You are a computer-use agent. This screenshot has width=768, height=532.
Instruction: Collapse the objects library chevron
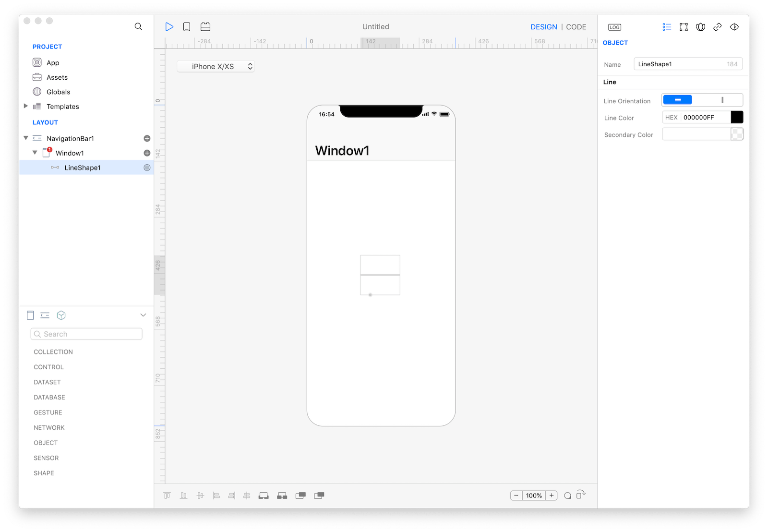click(x=143, y=315)
